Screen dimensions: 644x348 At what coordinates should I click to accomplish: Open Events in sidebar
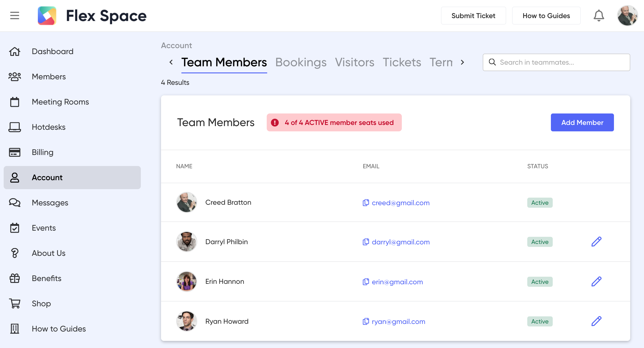tap(72, 228)
